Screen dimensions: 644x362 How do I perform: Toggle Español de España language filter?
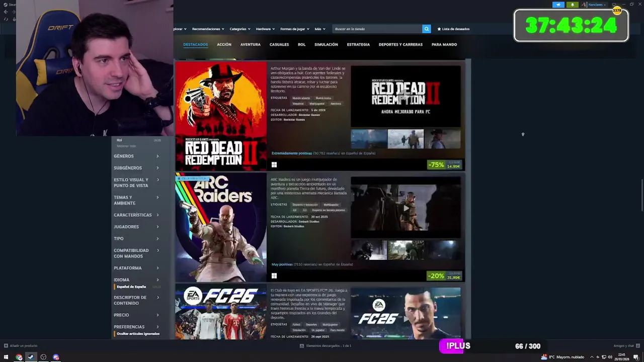pyautogui.click(x=131, y=287)
